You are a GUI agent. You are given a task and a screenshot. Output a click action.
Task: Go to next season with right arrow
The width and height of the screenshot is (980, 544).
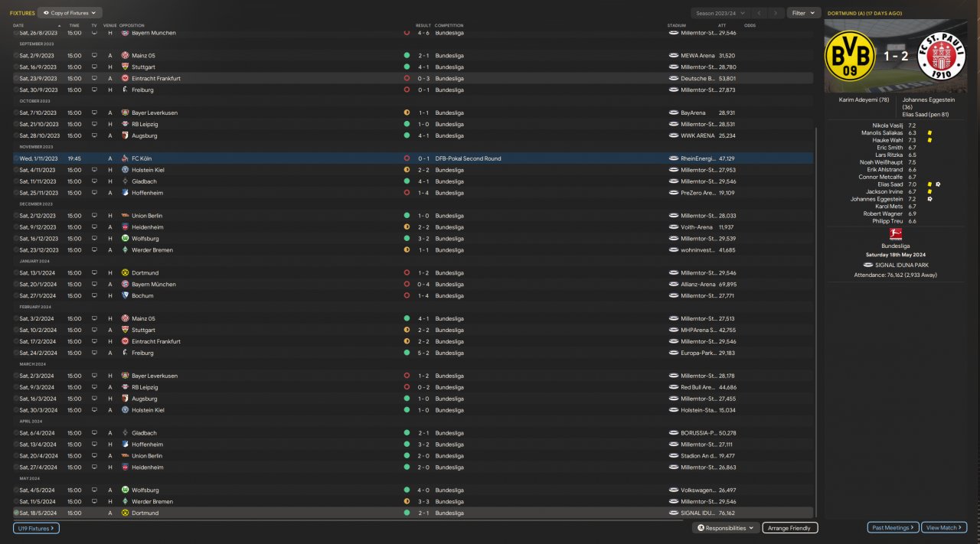776,13
